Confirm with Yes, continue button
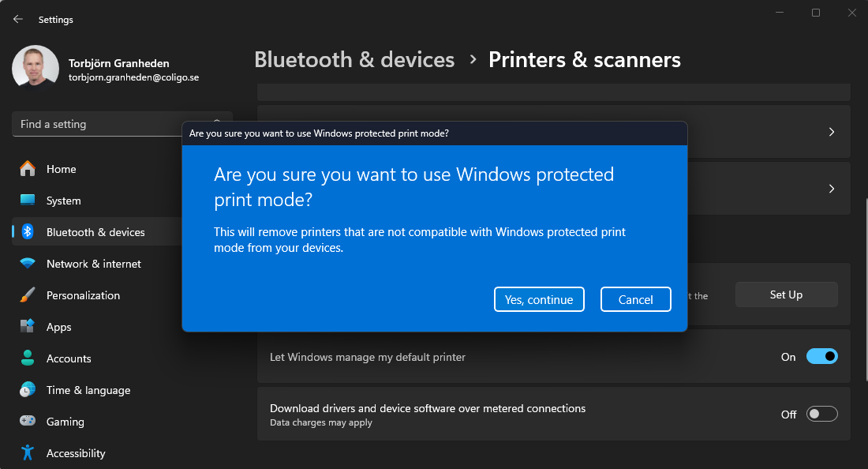868x469 pixels. [539, 299]
